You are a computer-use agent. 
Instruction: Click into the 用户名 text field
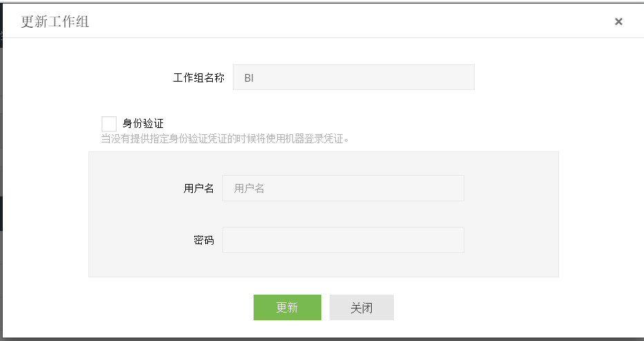(343, 188)
